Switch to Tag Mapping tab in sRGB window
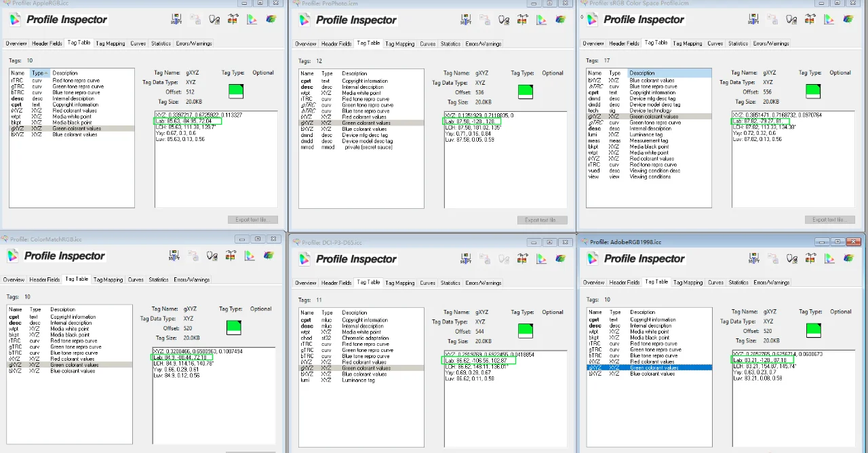 688,43
